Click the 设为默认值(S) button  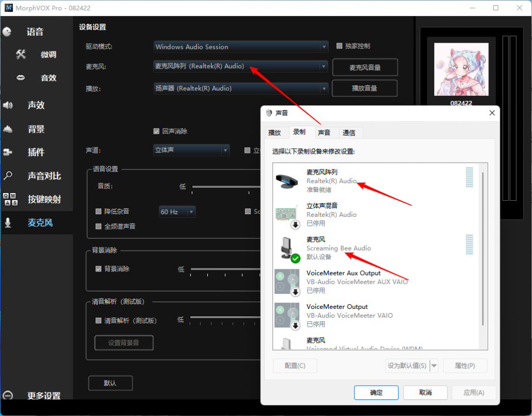407,366
